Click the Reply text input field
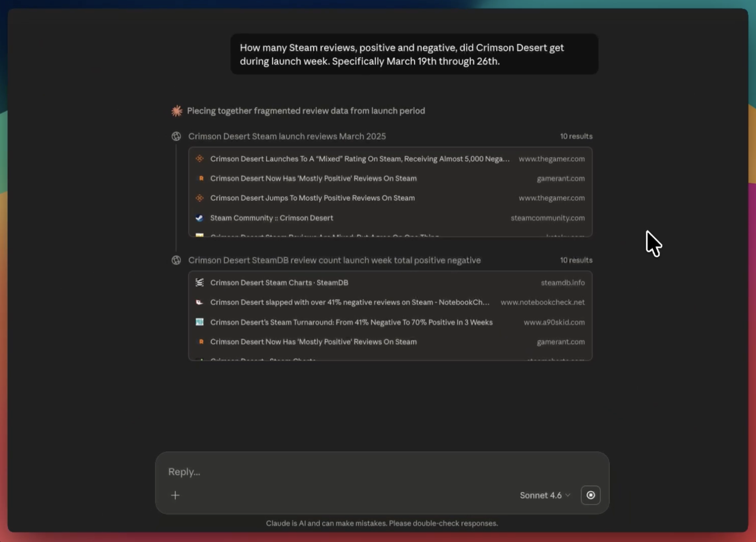 pos(382,472)
